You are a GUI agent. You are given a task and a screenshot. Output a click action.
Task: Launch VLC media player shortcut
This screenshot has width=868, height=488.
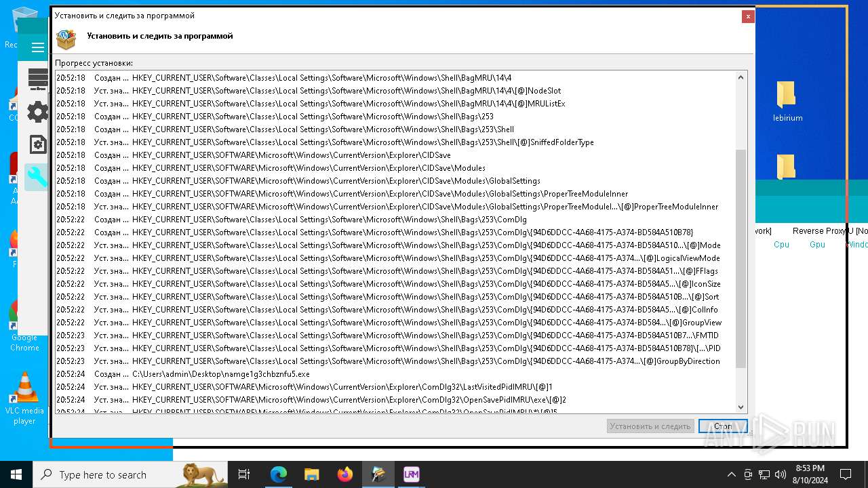tap(24, 399)
